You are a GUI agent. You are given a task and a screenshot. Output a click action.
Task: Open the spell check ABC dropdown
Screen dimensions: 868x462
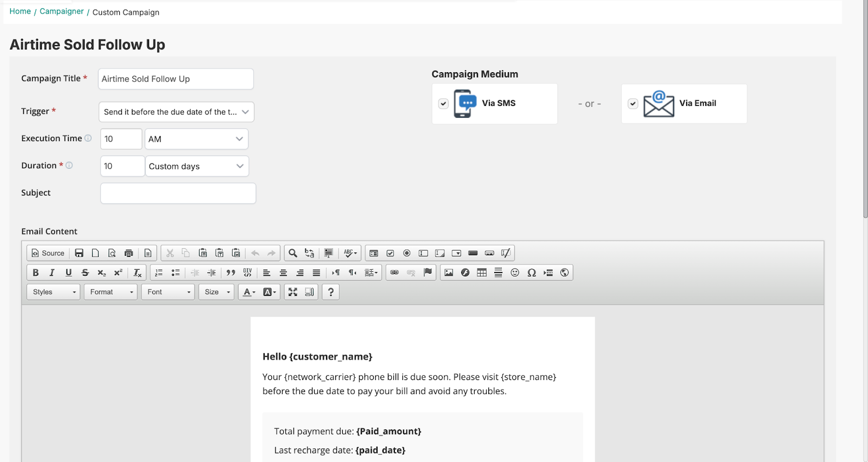pos(350,253)
